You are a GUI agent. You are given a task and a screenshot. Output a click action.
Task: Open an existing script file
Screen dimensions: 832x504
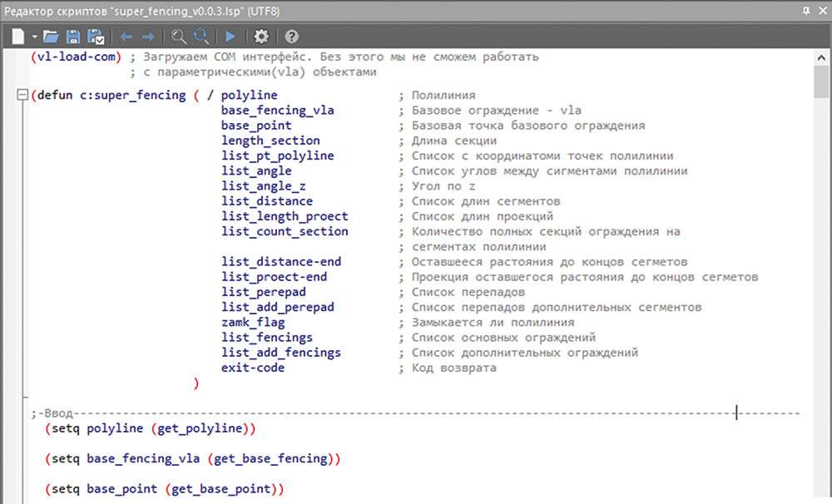tap(51, 36)
